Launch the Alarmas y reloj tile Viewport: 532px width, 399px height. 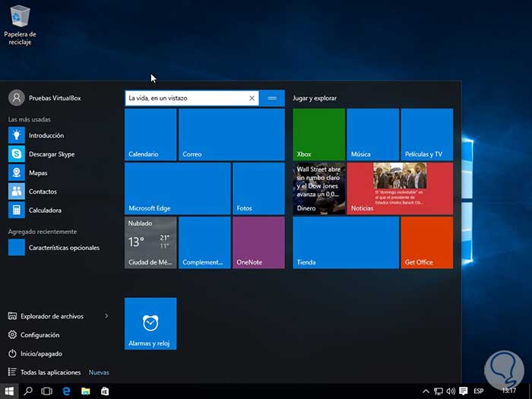pyautogui.click(x=150, y=324)
